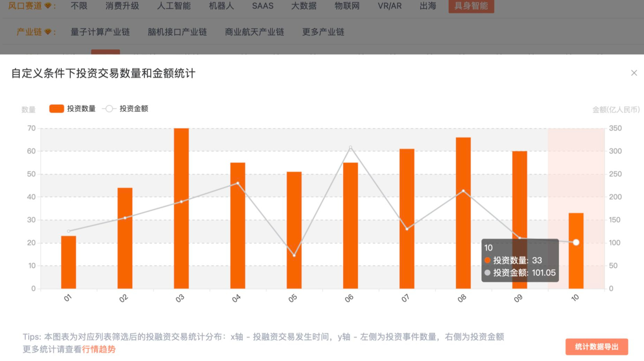Click the 投资金额 point at month 05
Image resolution: width=644 pixels, height=361 pixels.
294,255
